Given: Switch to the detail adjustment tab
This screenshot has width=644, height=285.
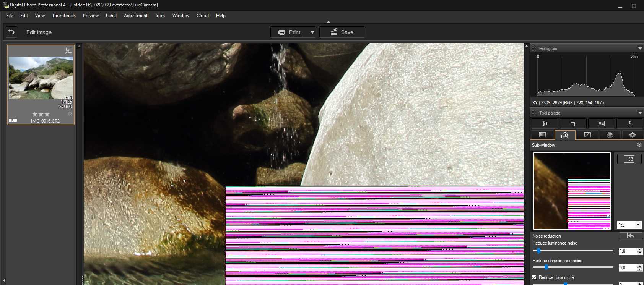Looking at the screenshot, I should pos(565,135).
